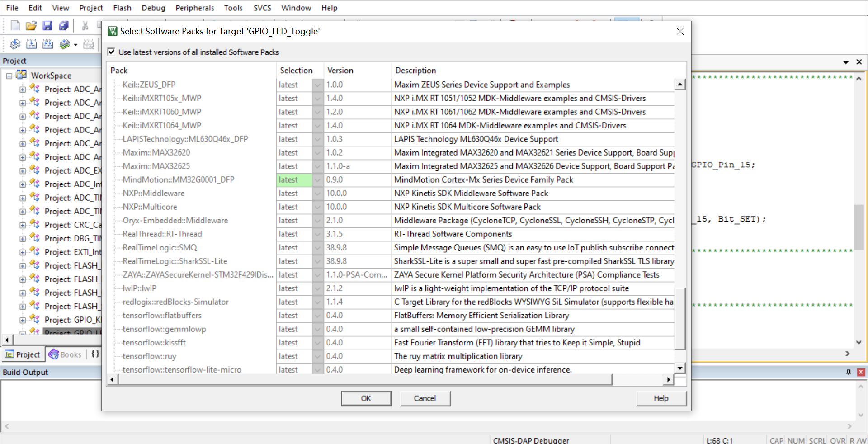The height and width of the screenshot is (444, 868).
Task: Close the Build Output panel
Action: (x=861, y=372)
